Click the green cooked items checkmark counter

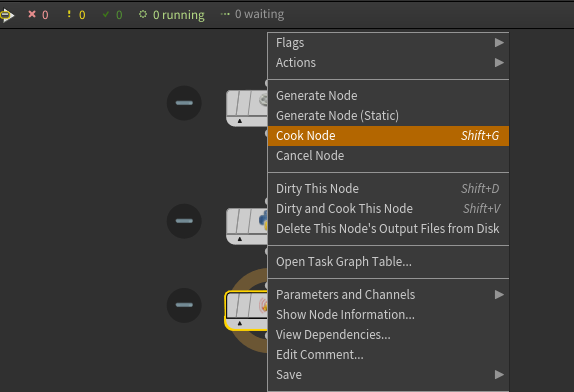[x=112, y=15]
